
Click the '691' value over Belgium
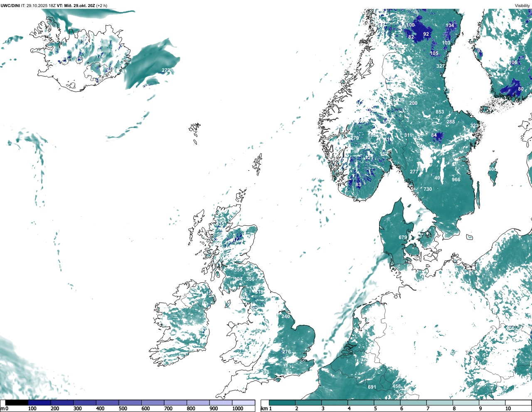(372, 387)
